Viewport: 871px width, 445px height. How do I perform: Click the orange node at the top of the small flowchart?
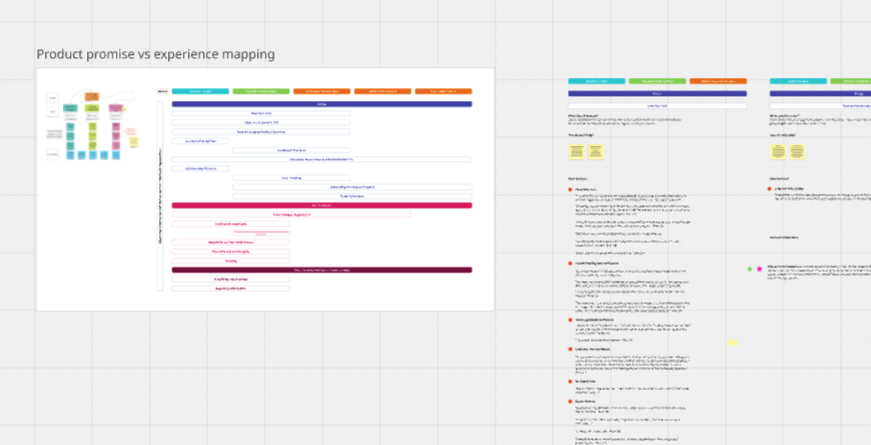92,97
